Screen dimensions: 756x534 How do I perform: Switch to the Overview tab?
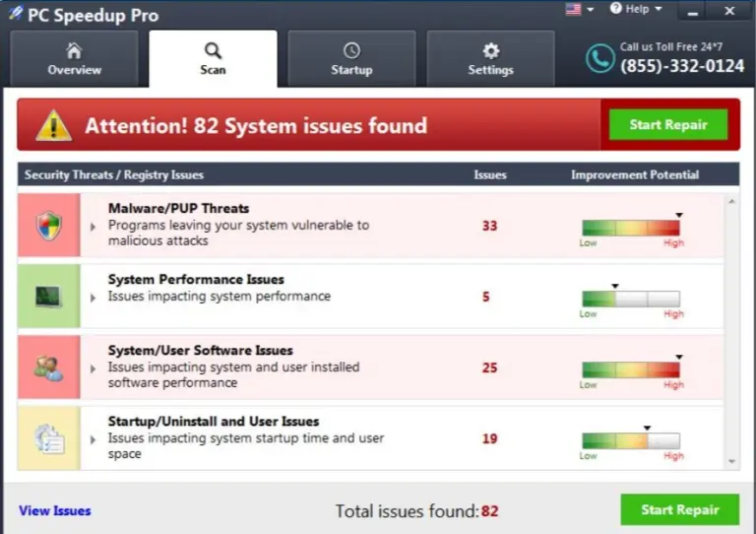pos(74,58)
